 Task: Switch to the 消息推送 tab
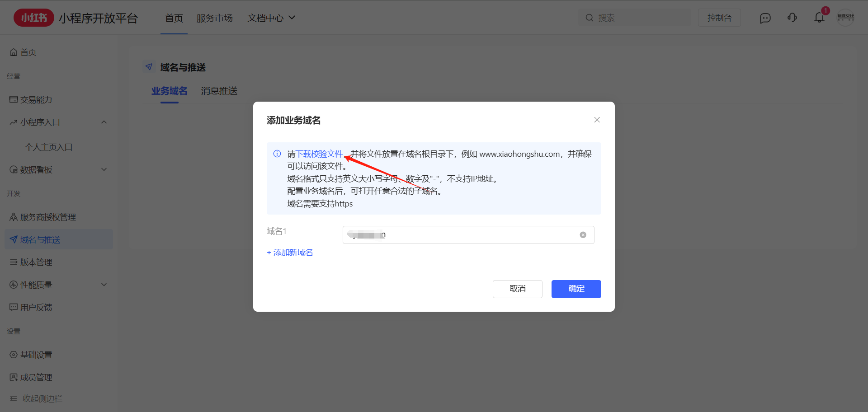(x=219, y=91)
